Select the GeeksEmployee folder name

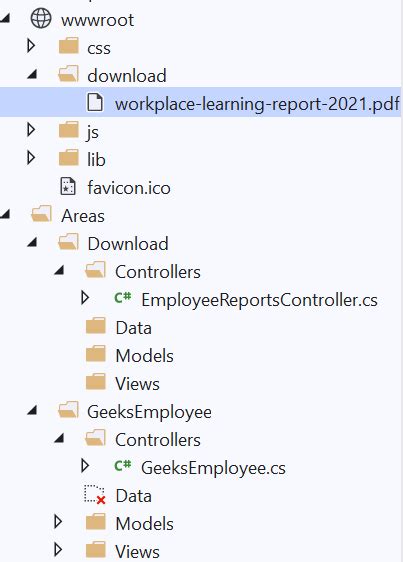[150, 412]
